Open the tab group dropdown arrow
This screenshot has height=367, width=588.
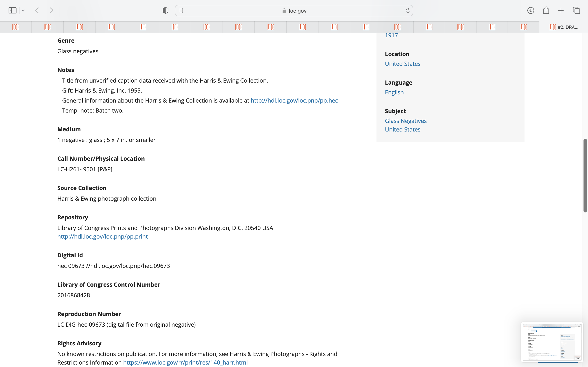tap(23, 10)
